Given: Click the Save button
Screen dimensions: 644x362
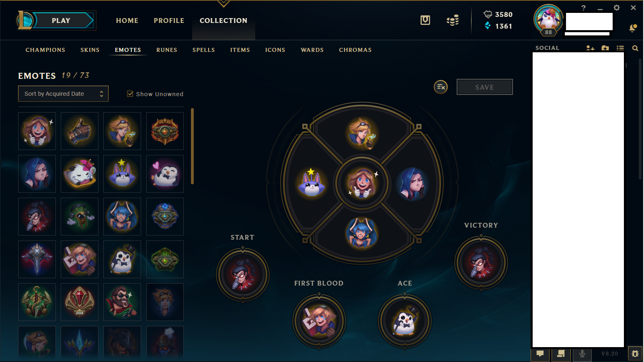Looking at the screenshot, I should click(484, 87).
